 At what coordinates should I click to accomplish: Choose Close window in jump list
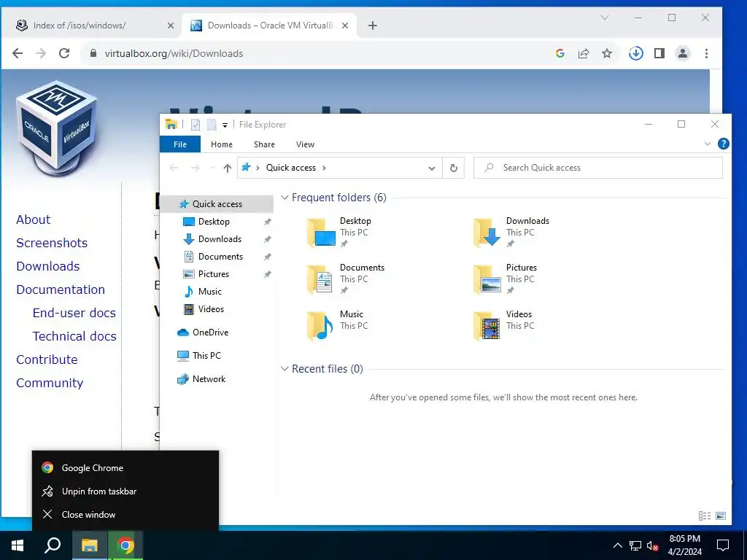pos(125,515)
